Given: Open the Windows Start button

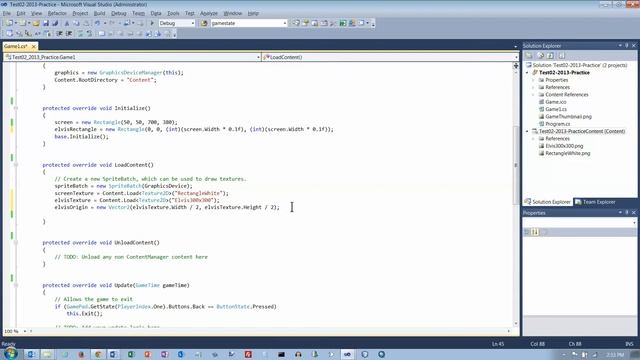Looking at the screenshot, I should (x=11, y=354).
